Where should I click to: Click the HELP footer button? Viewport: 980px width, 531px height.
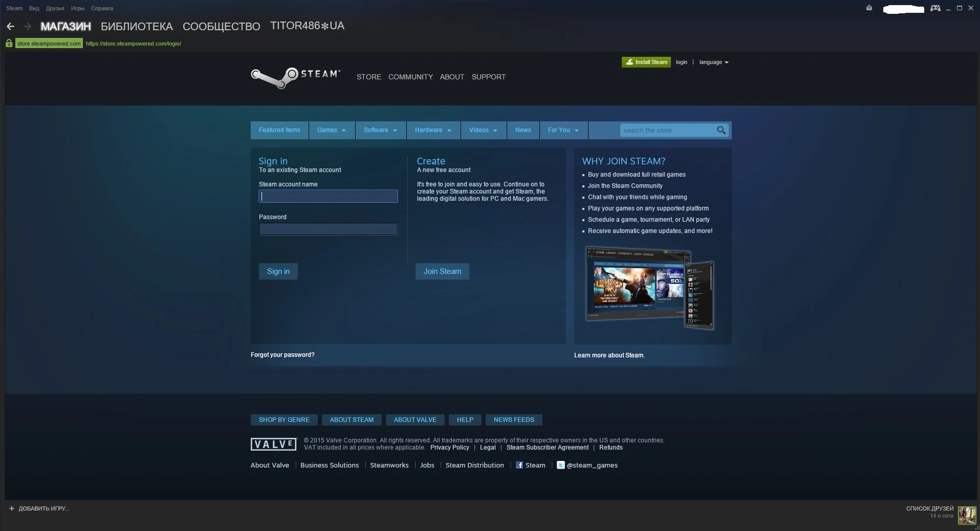pos(465,420)
